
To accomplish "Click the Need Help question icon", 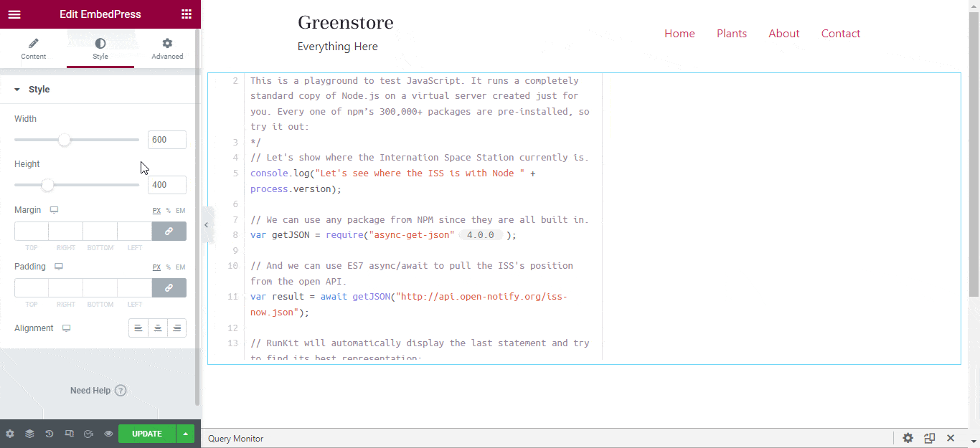I will [x=121, y=391].
